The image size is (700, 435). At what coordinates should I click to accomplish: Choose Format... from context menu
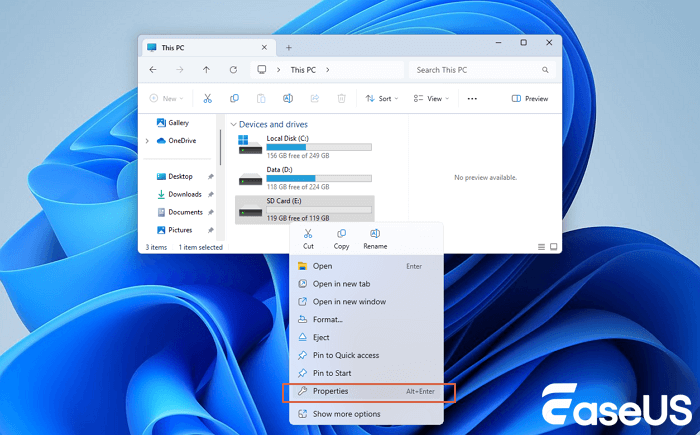[x=366, y=320]
